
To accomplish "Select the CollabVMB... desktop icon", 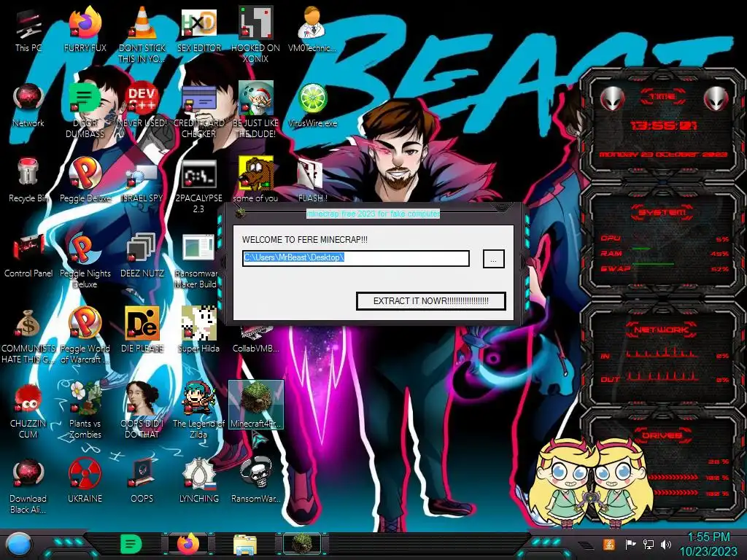I will point(255,340).
